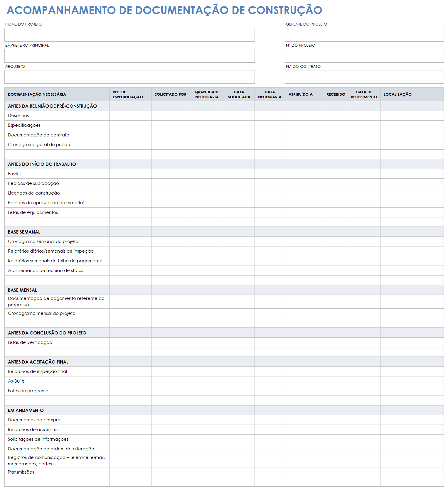Click the Nº do Projeto input field
Viewport: 448px width, 490px height.
pyautogui.click(x=364, y=56)
